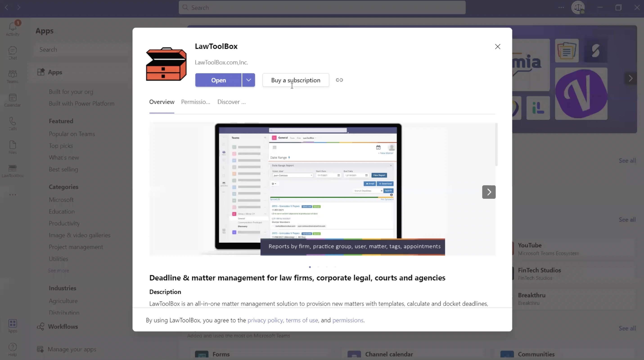The width and height of the screenshot is (644, 360).
Task: Close the LawToolBox dialog with X
Action: 498,47
